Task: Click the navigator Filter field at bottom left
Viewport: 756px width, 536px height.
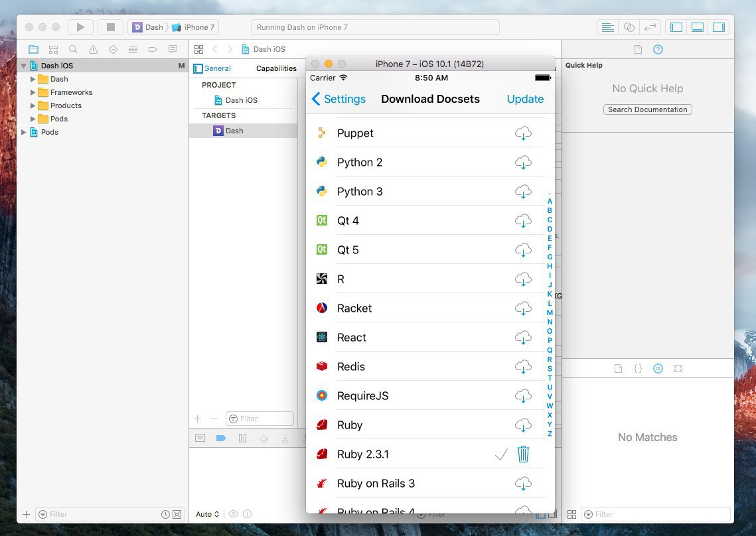Action: 100,514
